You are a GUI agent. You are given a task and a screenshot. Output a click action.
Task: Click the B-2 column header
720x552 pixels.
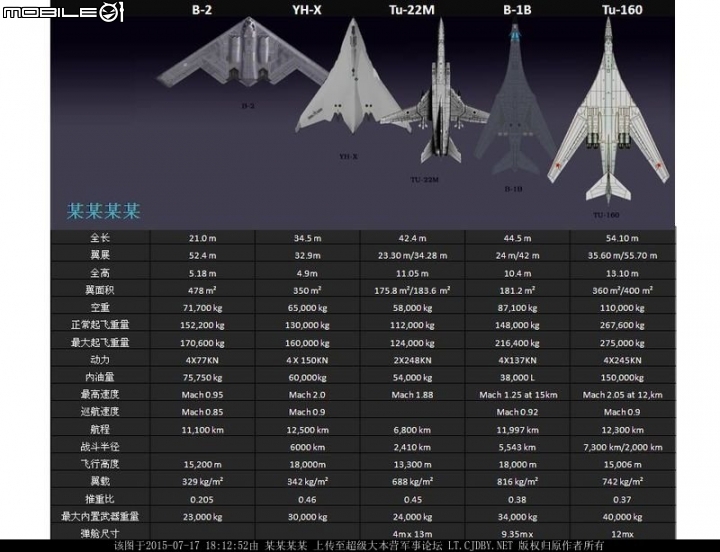202,10
